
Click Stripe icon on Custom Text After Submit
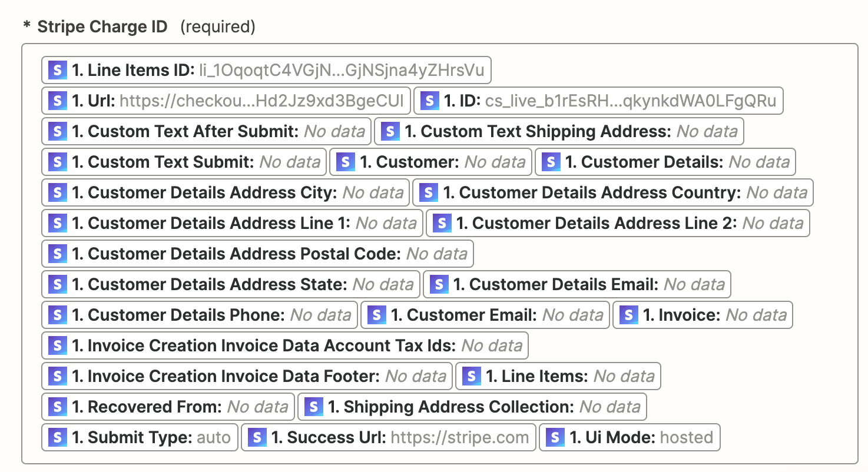click(x=57, y=132)
